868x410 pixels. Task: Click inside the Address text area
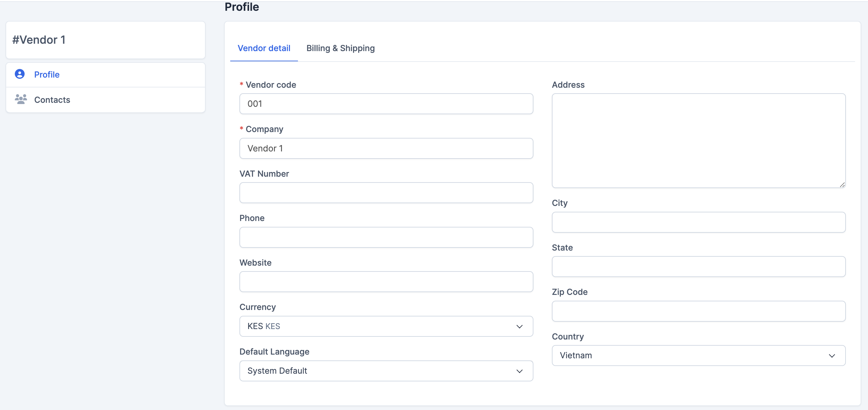pos(698,140)
